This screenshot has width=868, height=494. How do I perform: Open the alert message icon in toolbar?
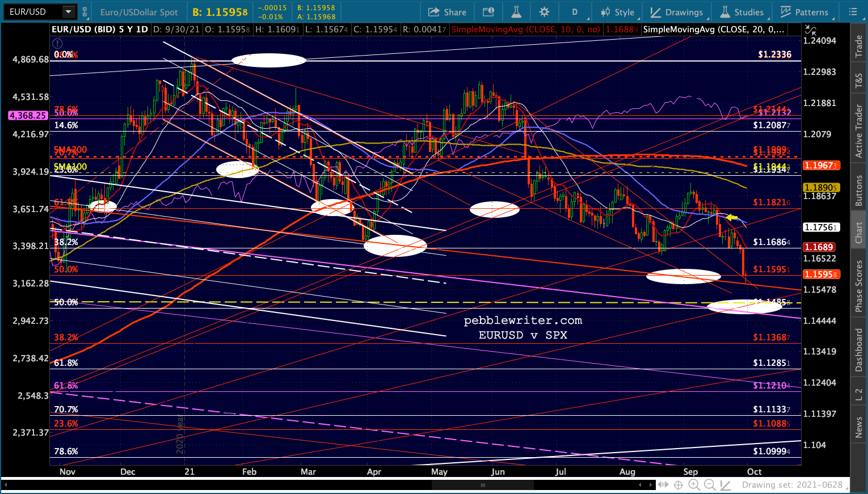pyautogui.click(x=488, y=12)
